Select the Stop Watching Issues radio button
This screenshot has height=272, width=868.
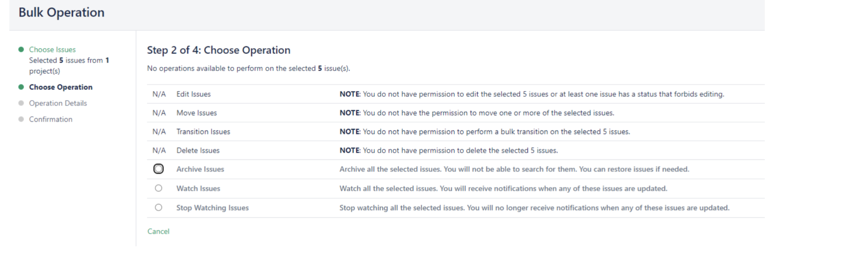click(x=158, y=207)
